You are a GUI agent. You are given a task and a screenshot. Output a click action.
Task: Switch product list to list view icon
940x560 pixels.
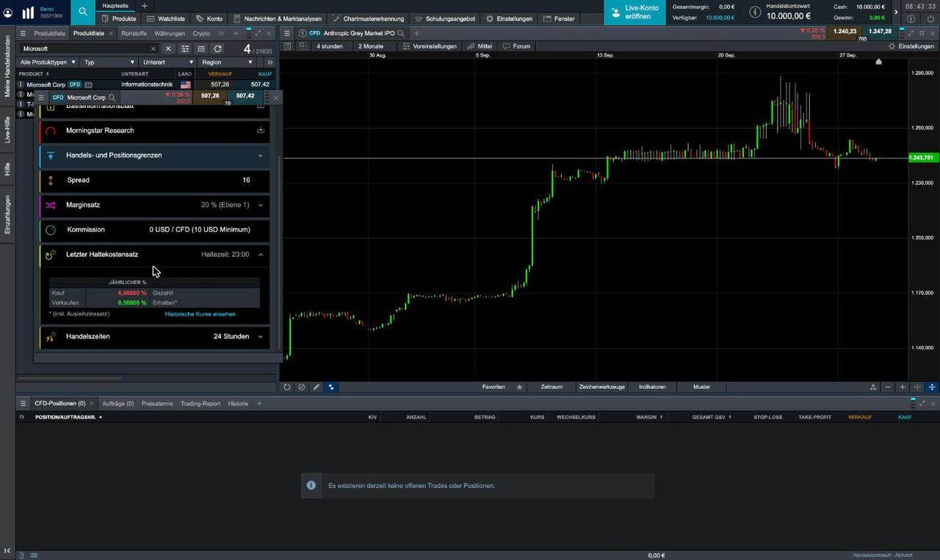(x=201, y=48)
